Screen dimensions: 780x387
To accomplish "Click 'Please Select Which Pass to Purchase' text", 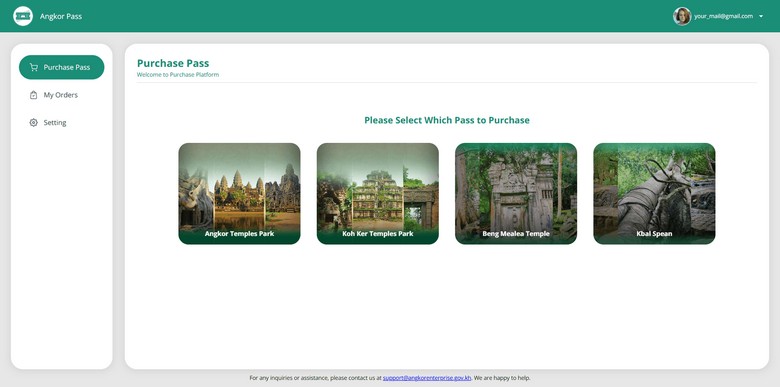I will pos(447,120).
